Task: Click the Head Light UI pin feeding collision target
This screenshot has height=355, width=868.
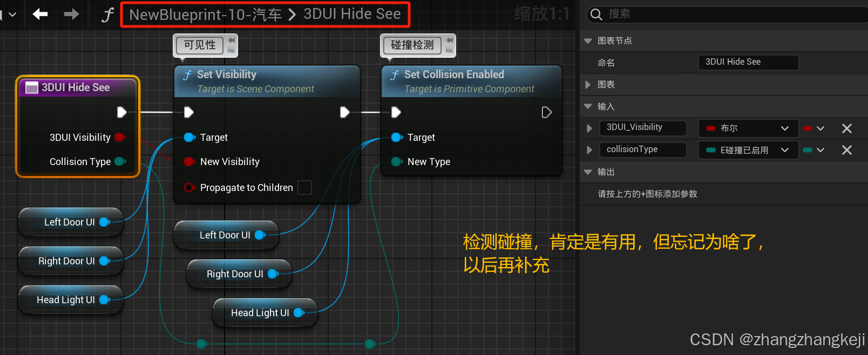Action: [x=300, y=313]
